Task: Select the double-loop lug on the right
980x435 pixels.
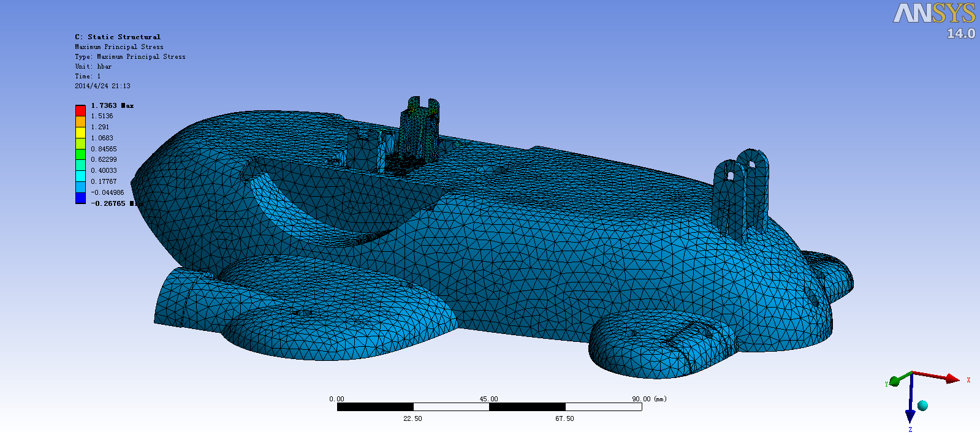Action: click(742, 190)
